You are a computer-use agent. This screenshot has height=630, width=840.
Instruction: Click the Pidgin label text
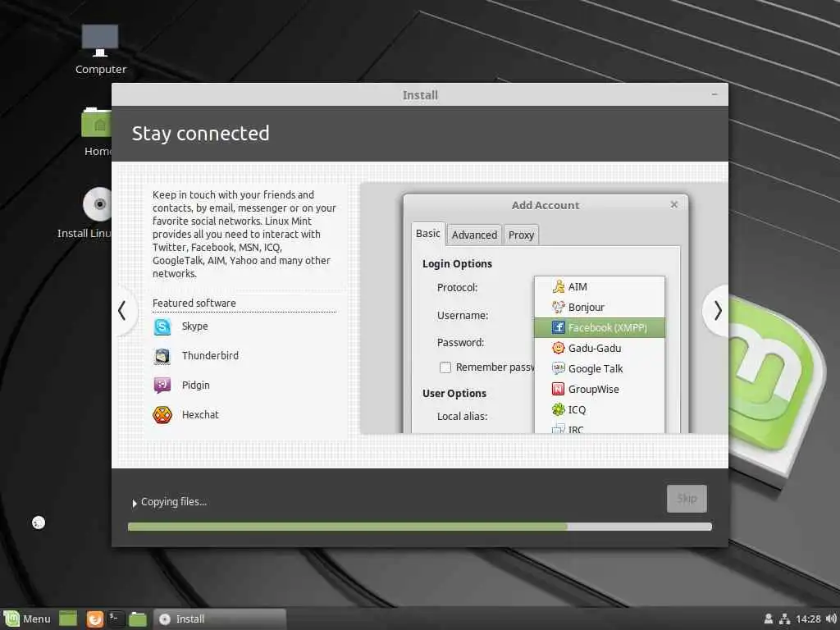tap(196, 386)
